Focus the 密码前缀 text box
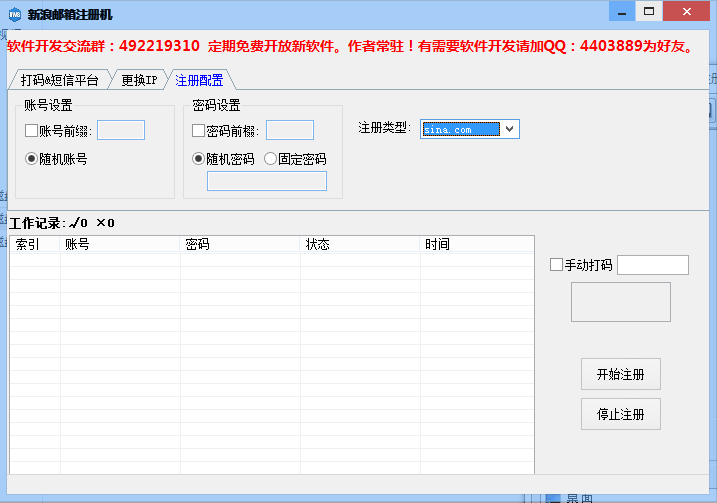Screen dimensions: 717x503 290,130
